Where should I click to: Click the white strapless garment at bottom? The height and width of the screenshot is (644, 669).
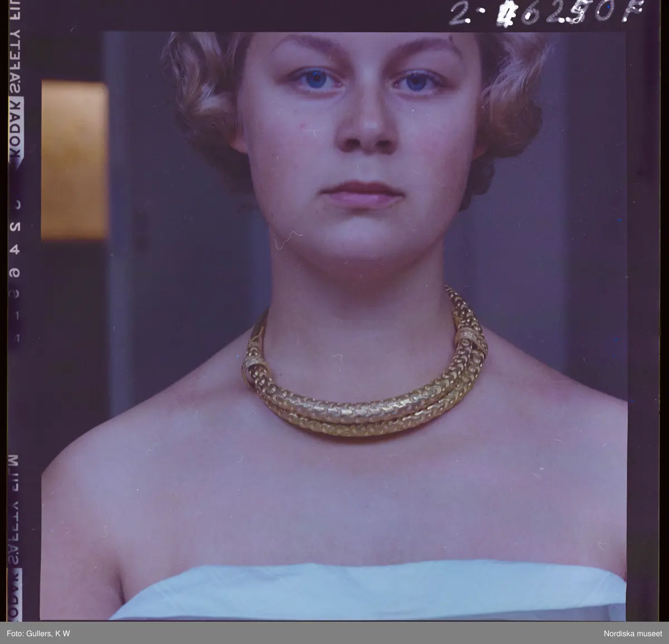pyautogui.click(x=368, y=591)
